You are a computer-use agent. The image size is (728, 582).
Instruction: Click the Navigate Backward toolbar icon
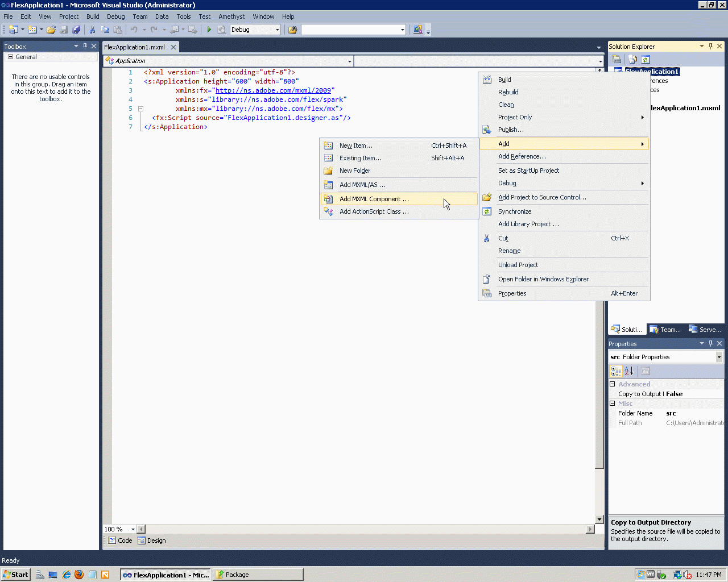[175, 30]
